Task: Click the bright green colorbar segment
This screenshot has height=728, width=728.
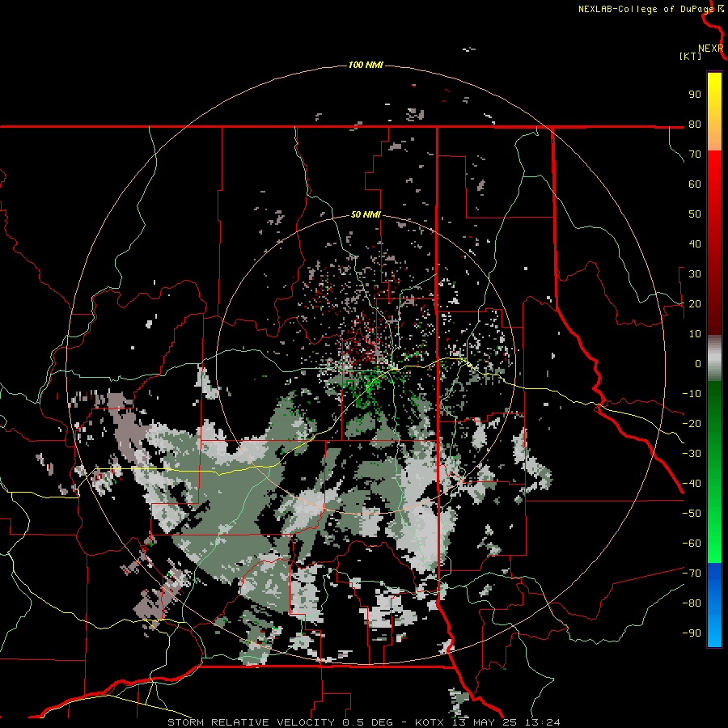Action: pos(714,472)
